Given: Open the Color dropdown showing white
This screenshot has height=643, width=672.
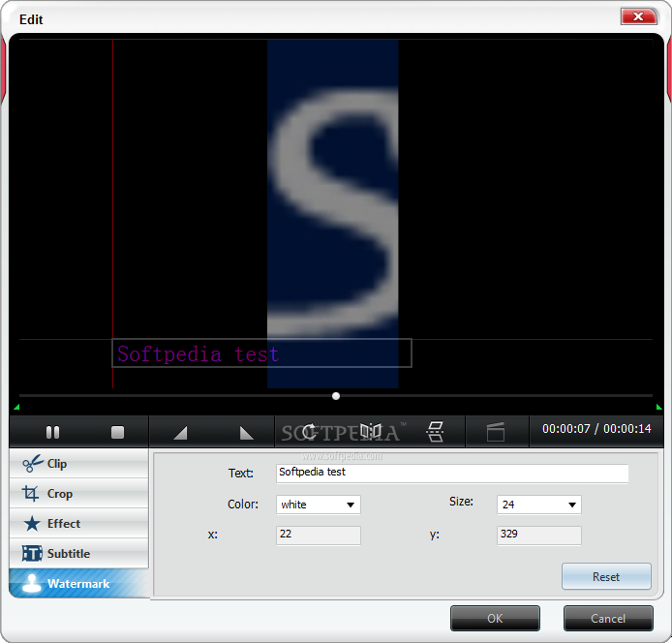Looking at the screenshot, I should tap(319, 505).
